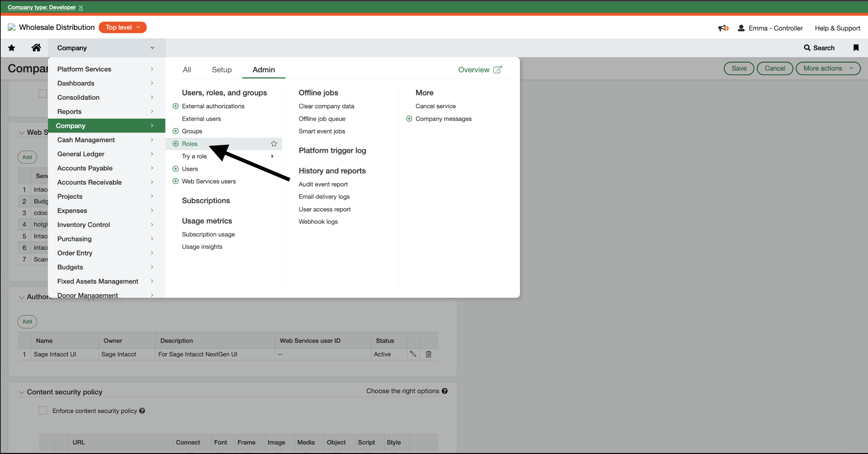Open the Overview link
868x454 pixels.
point(479,70)
